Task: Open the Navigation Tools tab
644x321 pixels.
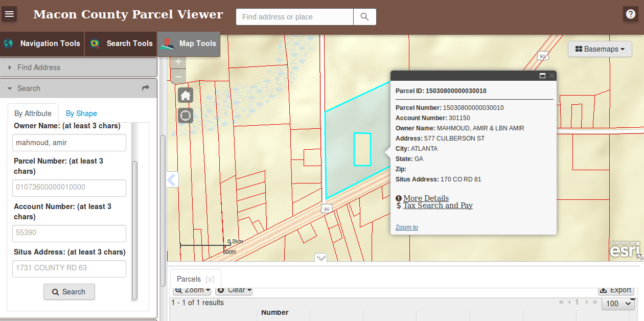Action: tap(42, 43)
